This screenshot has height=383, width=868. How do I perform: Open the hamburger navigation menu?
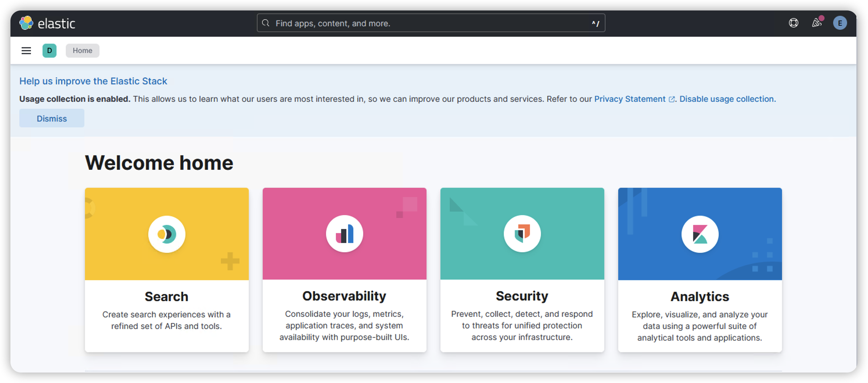[x=26, y=51]
